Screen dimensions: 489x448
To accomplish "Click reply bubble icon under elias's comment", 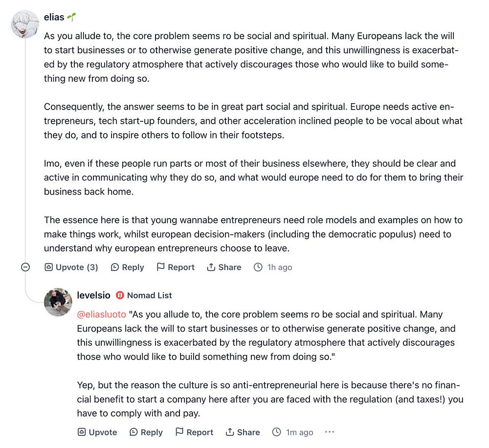I will click(115, 267).
